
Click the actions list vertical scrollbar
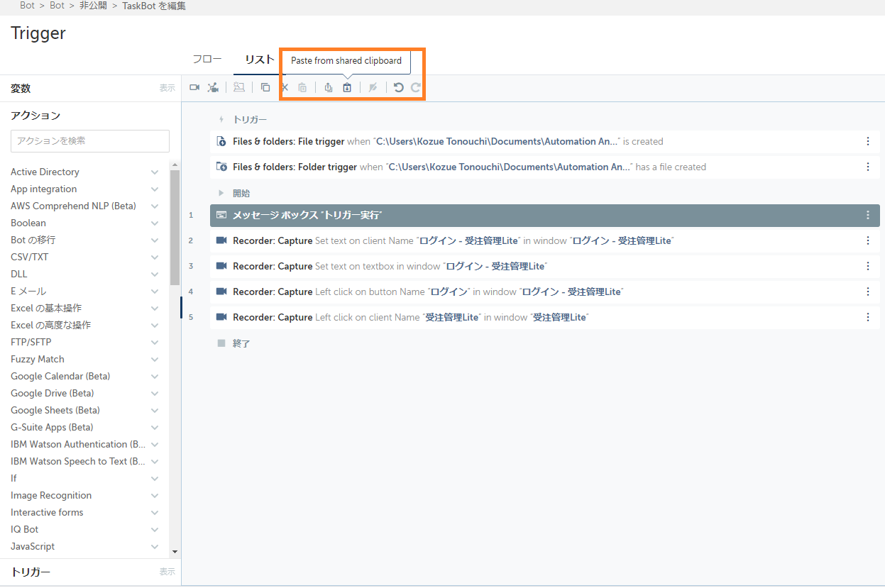click(x=175, y=227)
